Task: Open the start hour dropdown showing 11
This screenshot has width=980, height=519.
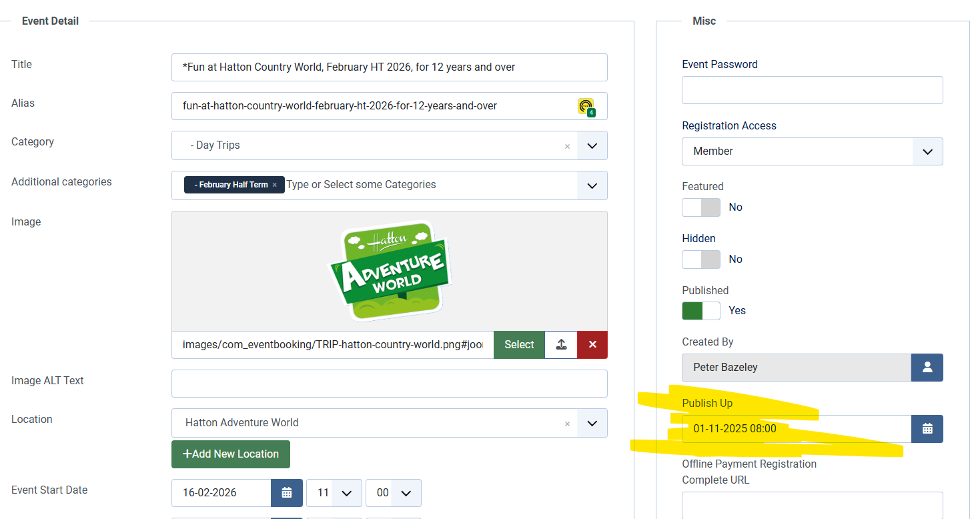Action: pos(334,493)
